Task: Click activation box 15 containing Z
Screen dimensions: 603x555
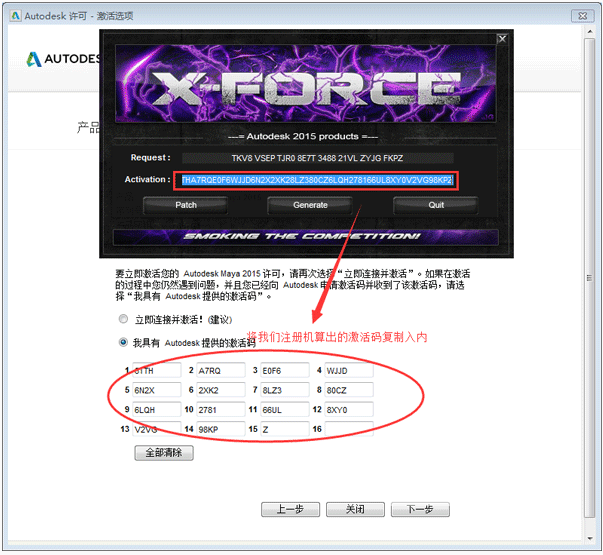Action: (x=285, y=429)
